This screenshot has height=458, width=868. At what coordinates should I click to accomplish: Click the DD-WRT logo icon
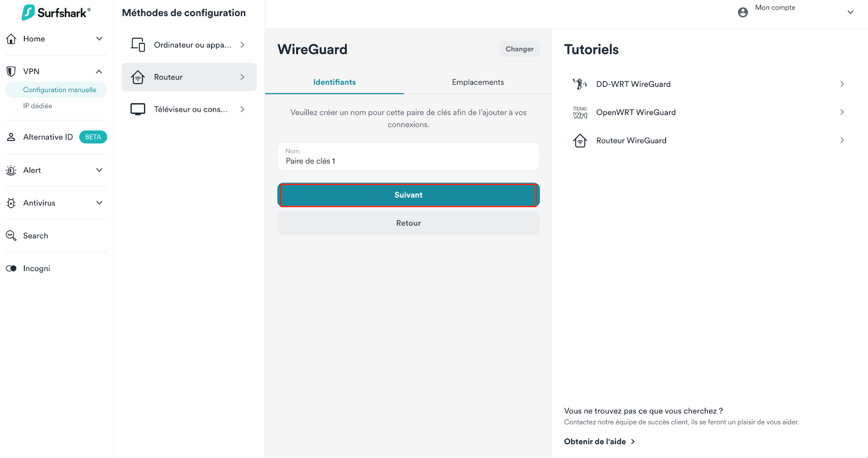point(580,84)
